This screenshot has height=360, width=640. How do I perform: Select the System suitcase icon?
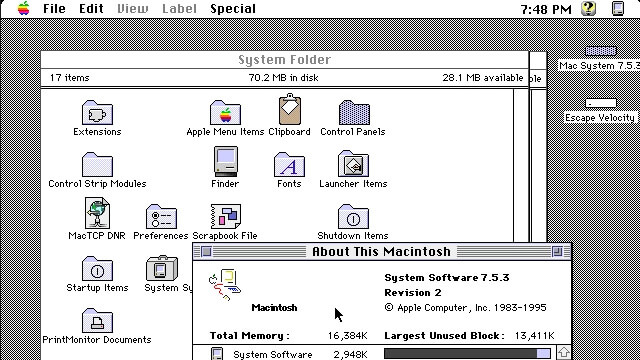(162, 268)
